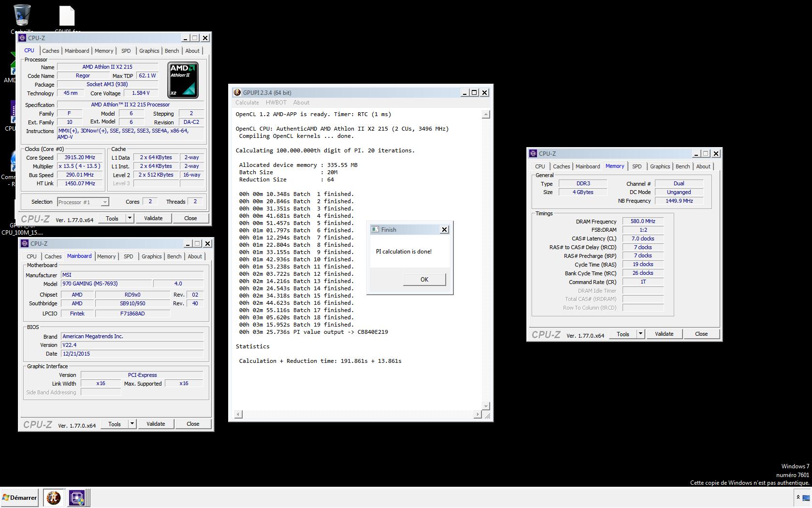Click the GPUPI horizontal scrollbar left arrow
812x508 pixels.
[238, 414]
